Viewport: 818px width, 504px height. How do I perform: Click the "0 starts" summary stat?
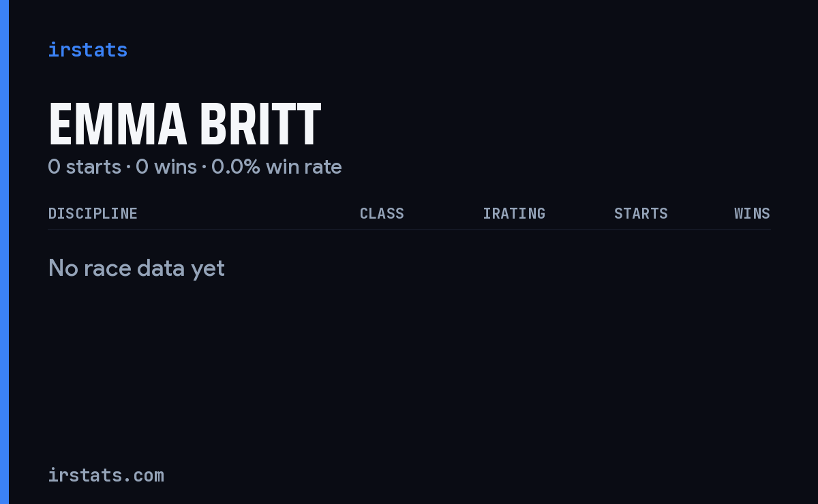[x=85, y=167]
